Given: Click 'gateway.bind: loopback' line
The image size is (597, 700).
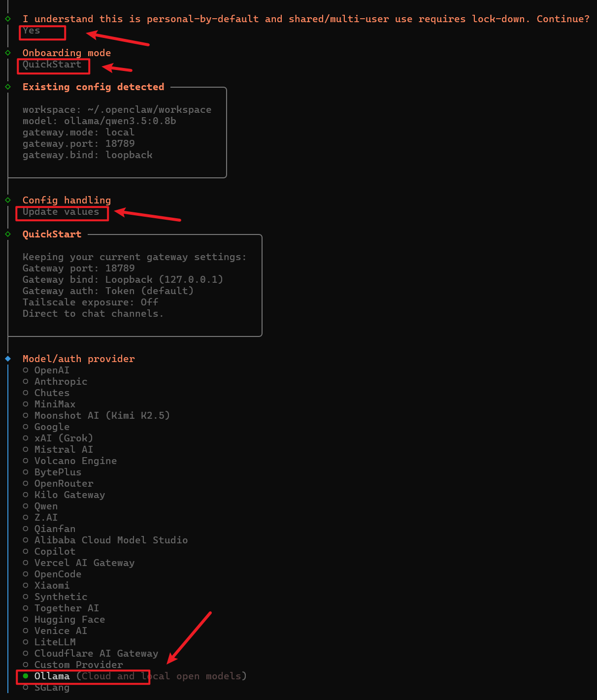Looking at the screenshot, I should (x=88, y=155).
